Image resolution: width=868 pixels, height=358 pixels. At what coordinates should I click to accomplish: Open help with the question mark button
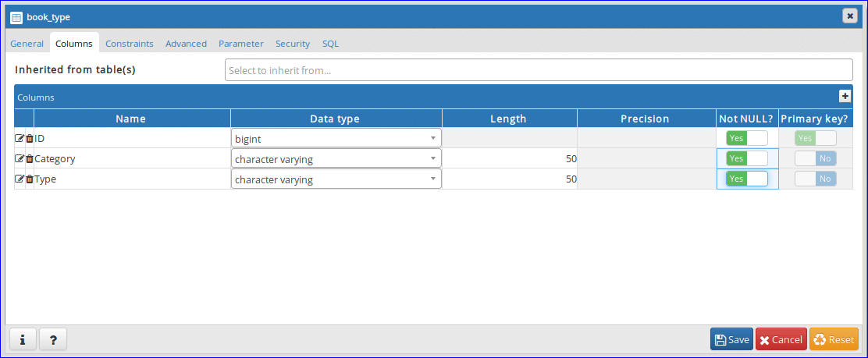[x=53, y=339]
